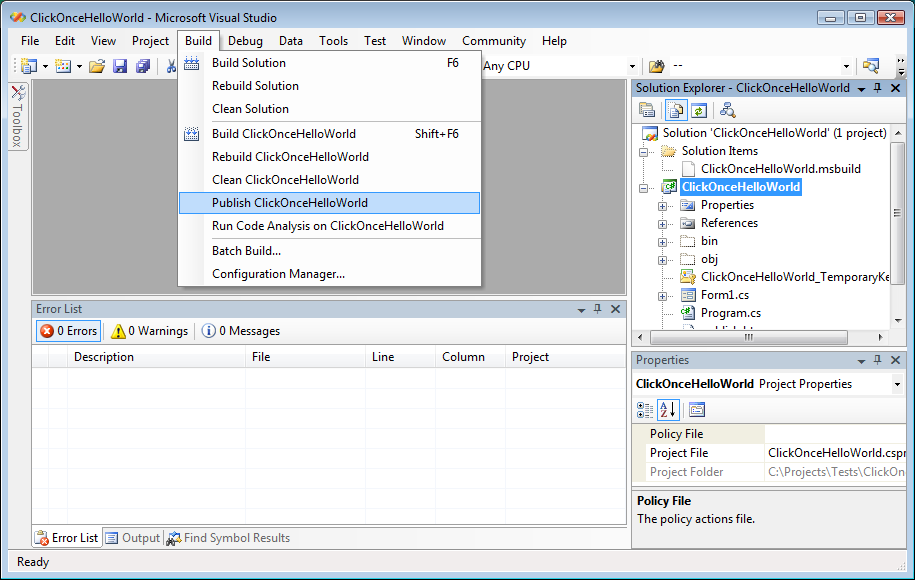Open the Any CPU platform dropdown

pos(632,67)
